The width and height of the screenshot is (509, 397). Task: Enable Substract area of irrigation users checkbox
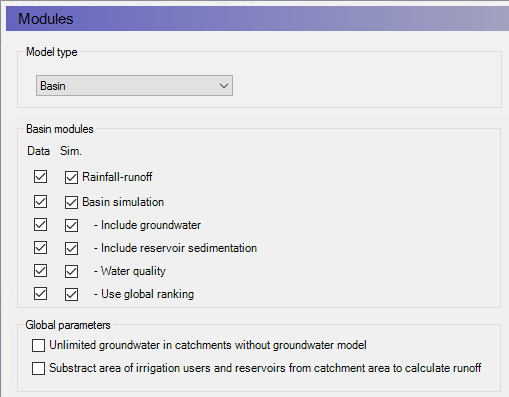(x=38, y=368)
